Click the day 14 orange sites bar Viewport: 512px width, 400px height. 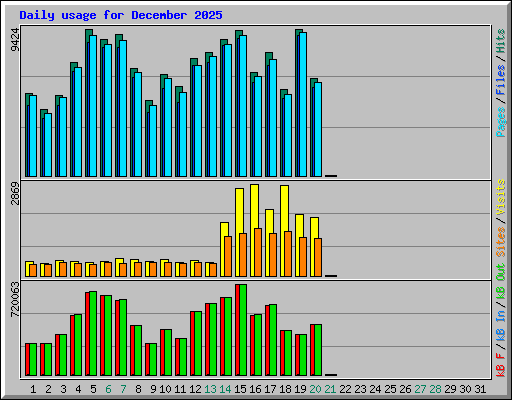[x=228, y=256]
